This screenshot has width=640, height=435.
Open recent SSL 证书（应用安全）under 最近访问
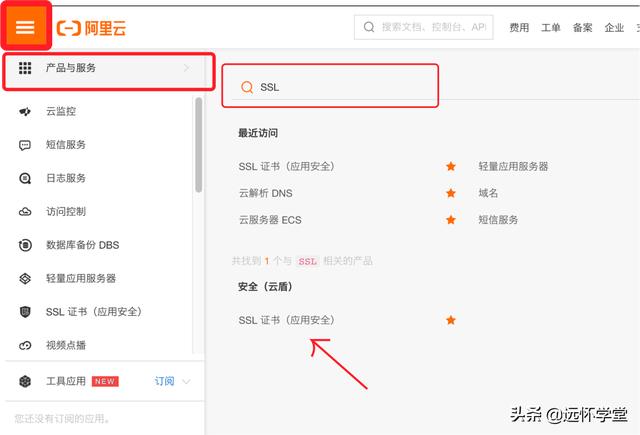point(287,166)
